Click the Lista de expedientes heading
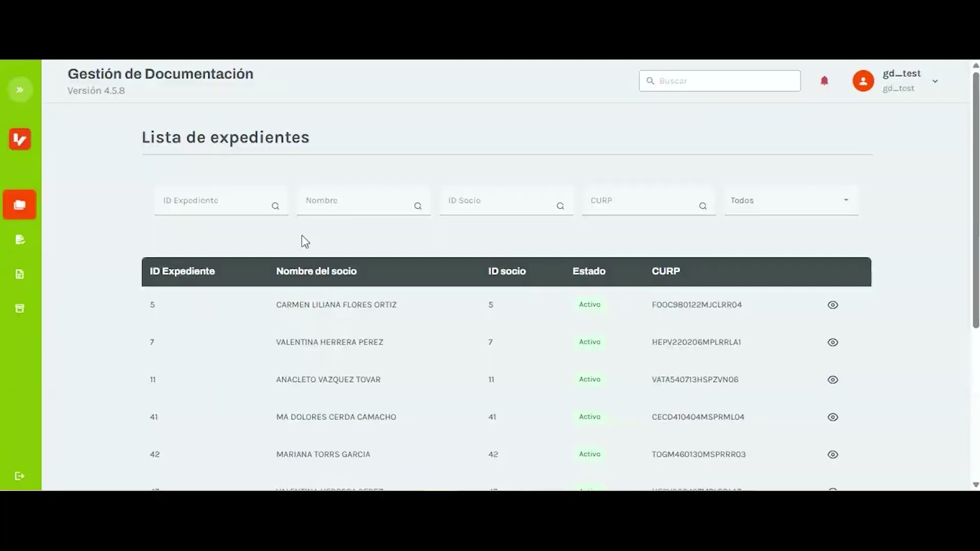The height and width of the screenshot is (551, 980). click(x=225, y=137)
